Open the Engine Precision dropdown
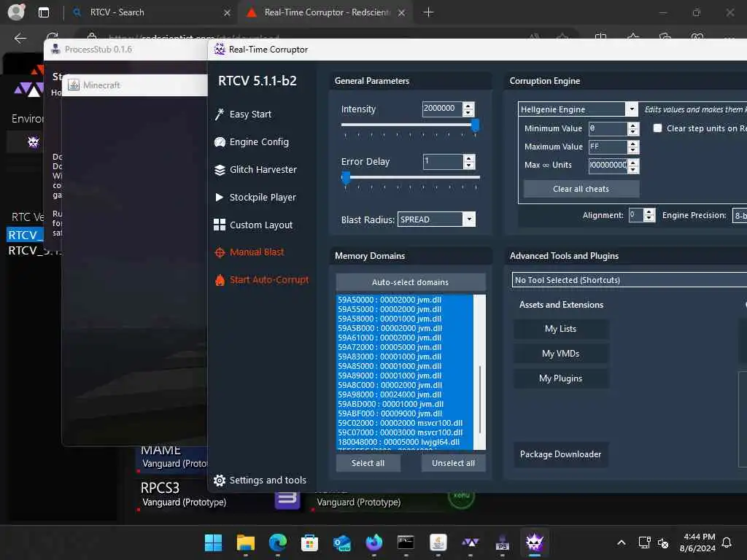 (x=740, y=216)
